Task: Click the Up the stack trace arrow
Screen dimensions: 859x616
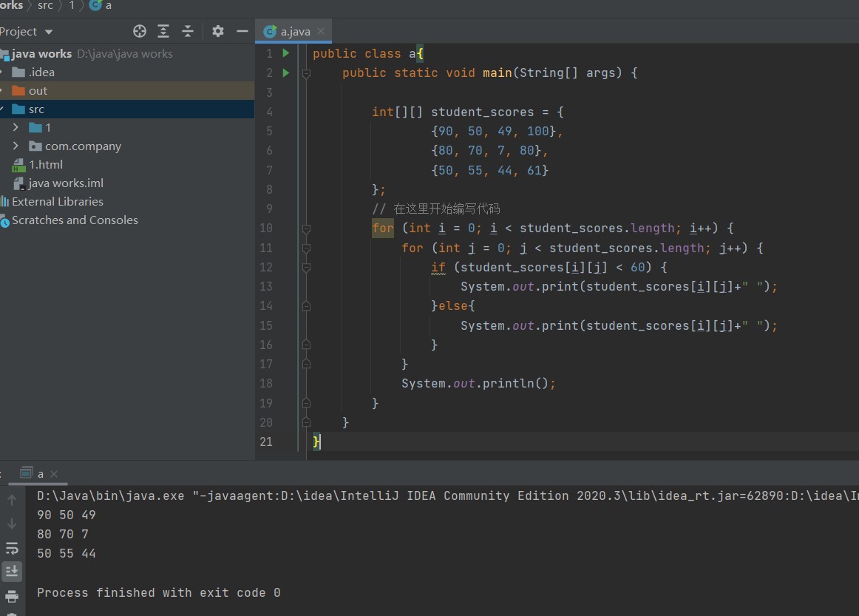Action: click(12, 500)
